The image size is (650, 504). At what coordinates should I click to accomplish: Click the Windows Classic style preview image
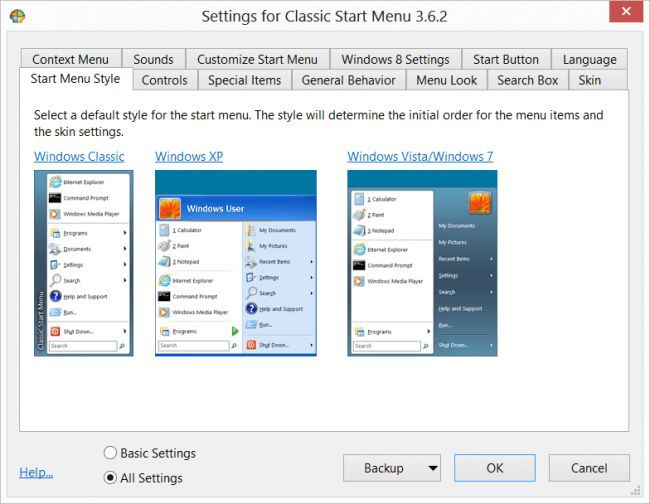(84, 263)
